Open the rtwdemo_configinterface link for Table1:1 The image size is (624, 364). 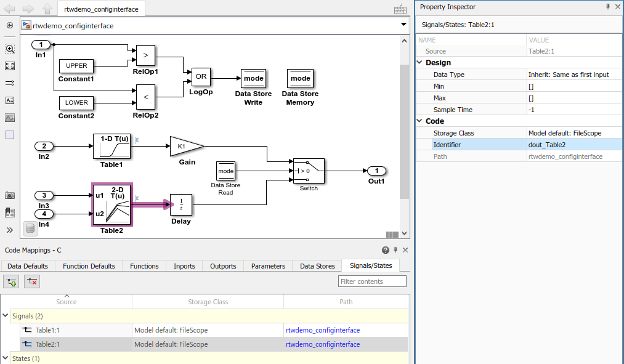[x=323, y=330]
